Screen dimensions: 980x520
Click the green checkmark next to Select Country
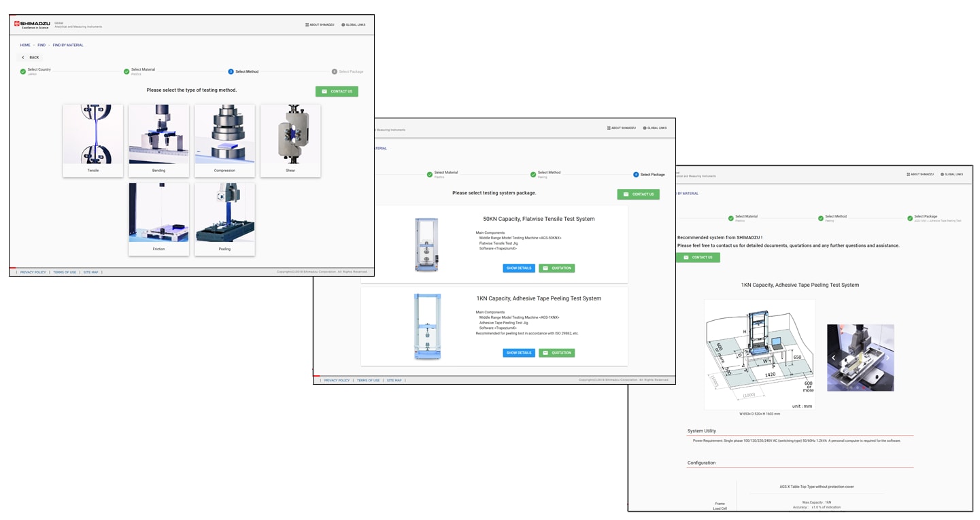click(23, 71)
